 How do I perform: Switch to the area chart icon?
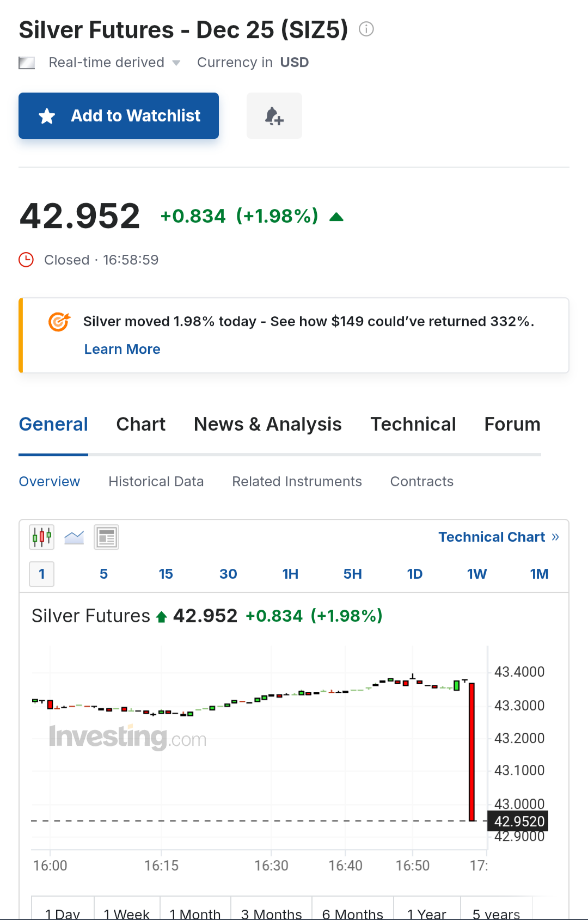pyautogui.click(x=74, y=537)
